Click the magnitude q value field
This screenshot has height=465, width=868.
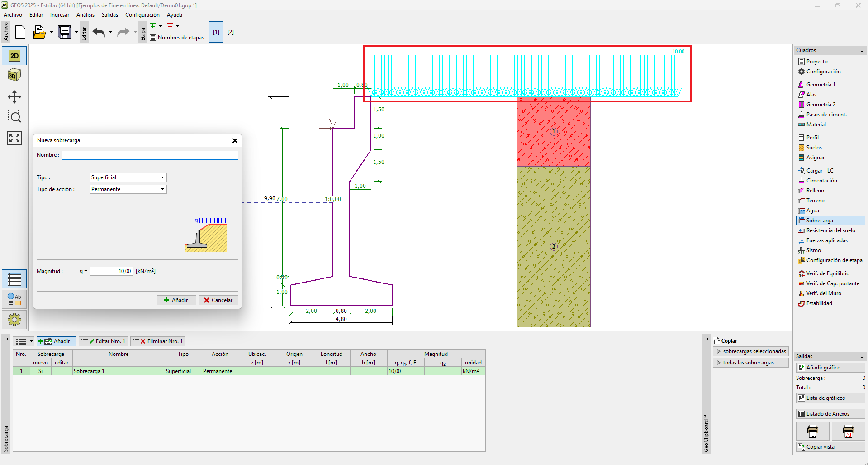pos(111,271)
